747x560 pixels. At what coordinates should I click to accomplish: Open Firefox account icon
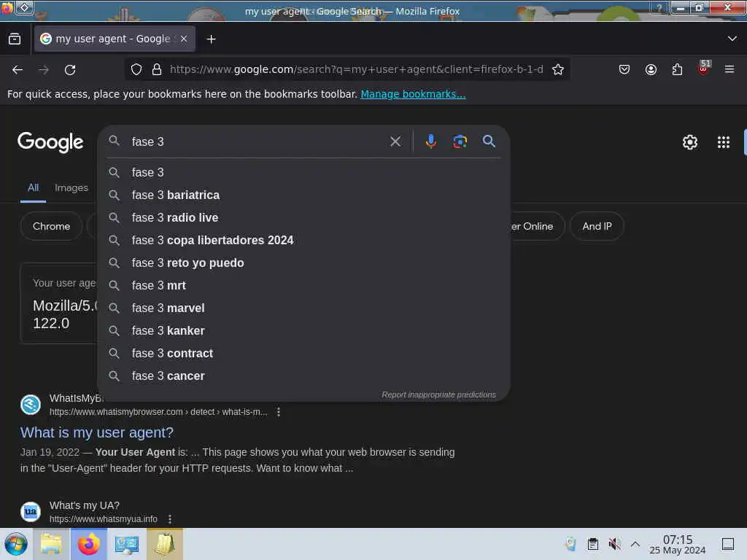click(651, 69)
